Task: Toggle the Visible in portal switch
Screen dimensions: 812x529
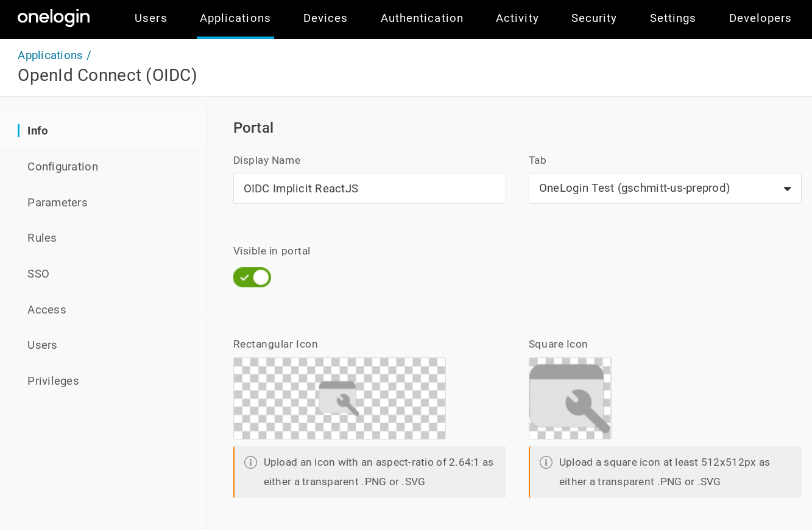Action: click(252, 278)
